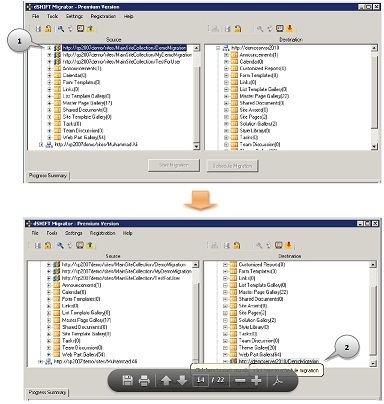Image resolution: width=384 pixels, height=404 pixels.
Task: Select MyDemoMigration site in top Source tree
Action: 127,55
